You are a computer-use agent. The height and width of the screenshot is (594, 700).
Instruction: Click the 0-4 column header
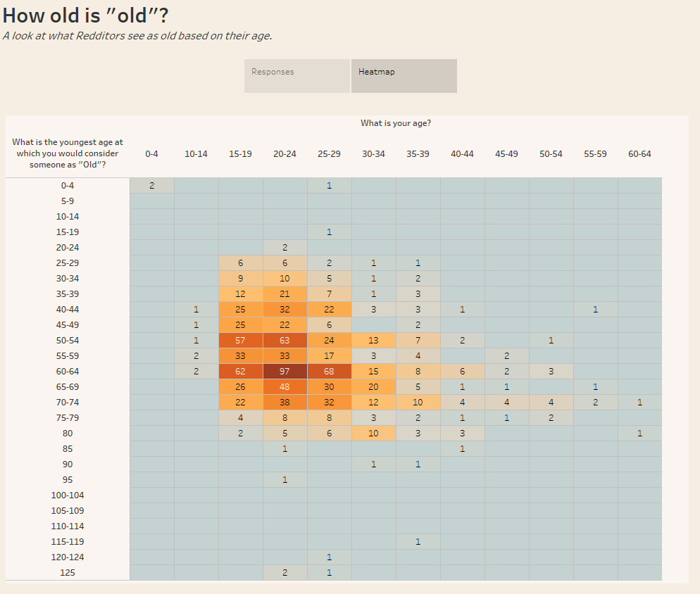pos(151,153)
